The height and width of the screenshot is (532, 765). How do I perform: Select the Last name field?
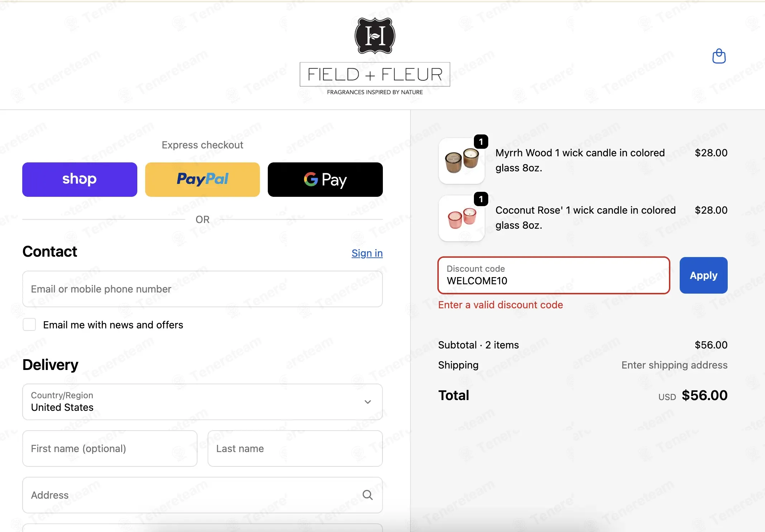pyautogui.click(x=295, y=448)
